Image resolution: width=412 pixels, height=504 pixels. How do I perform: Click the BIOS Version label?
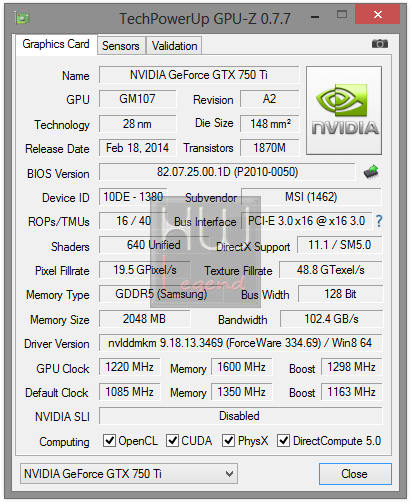(58, 174)
